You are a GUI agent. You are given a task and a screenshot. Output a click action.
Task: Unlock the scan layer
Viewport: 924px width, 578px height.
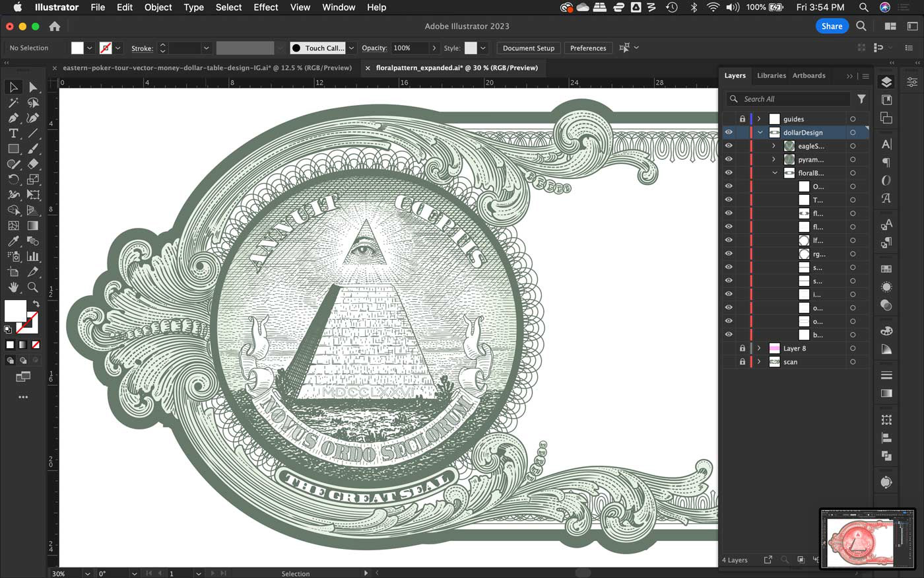(x=742, y=362)
